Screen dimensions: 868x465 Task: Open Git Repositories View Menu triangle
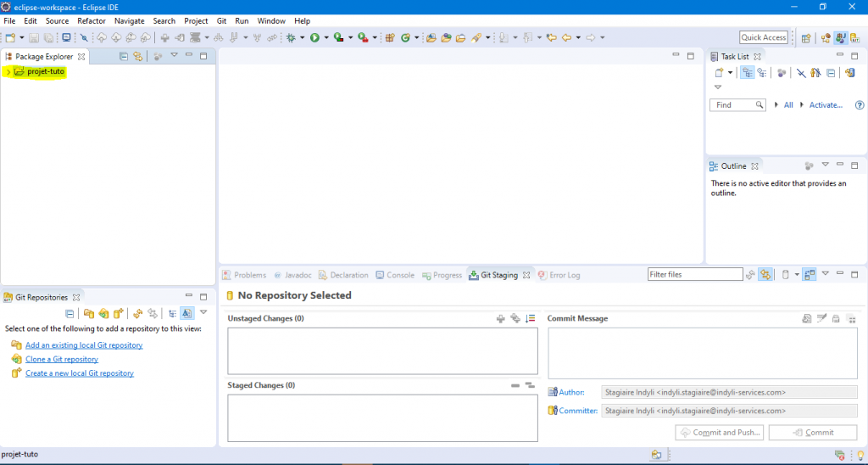(x=203, y=312)
